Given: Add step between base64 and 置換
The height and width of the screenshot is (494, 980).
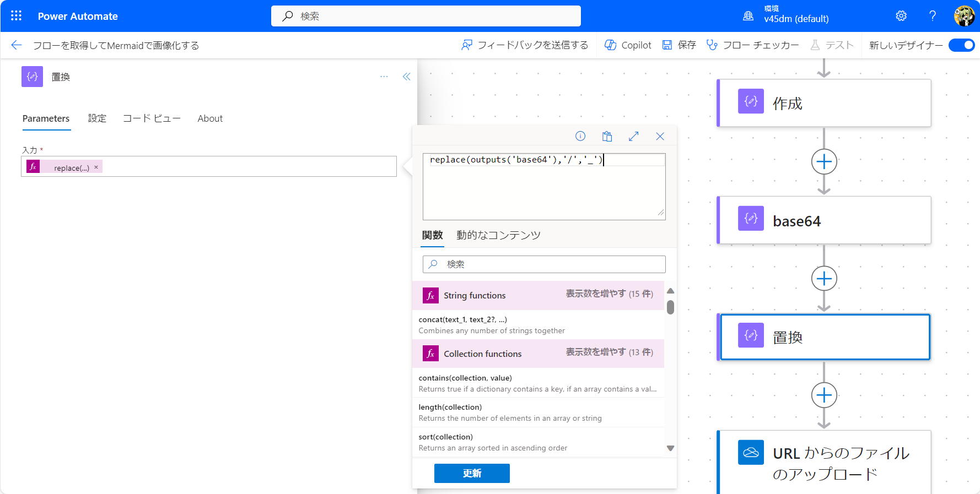Looking at the screenshot, I should click(x=824, y=279).
